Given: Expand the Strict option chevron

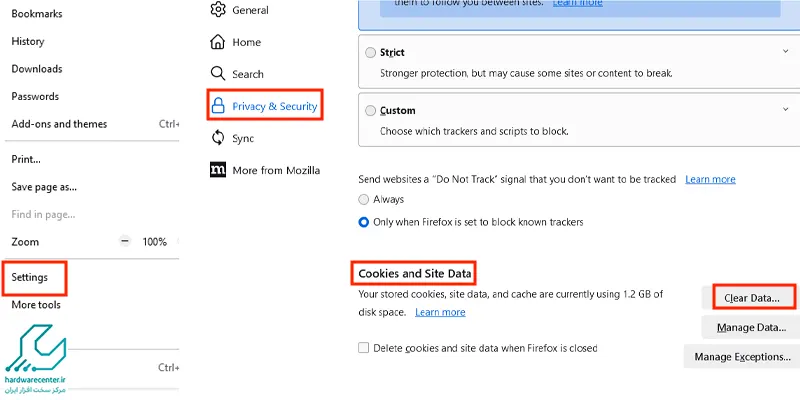Looking at the screenshot, I should click(785, 51).
